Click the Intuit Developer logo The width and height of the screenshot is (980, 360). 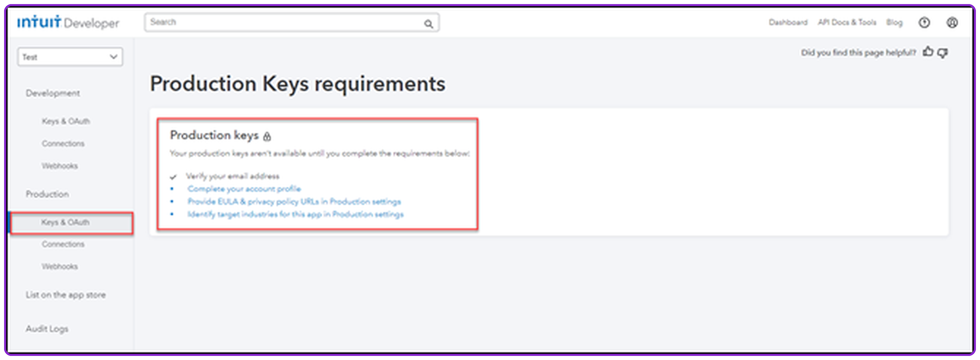(x=68, y=22)
